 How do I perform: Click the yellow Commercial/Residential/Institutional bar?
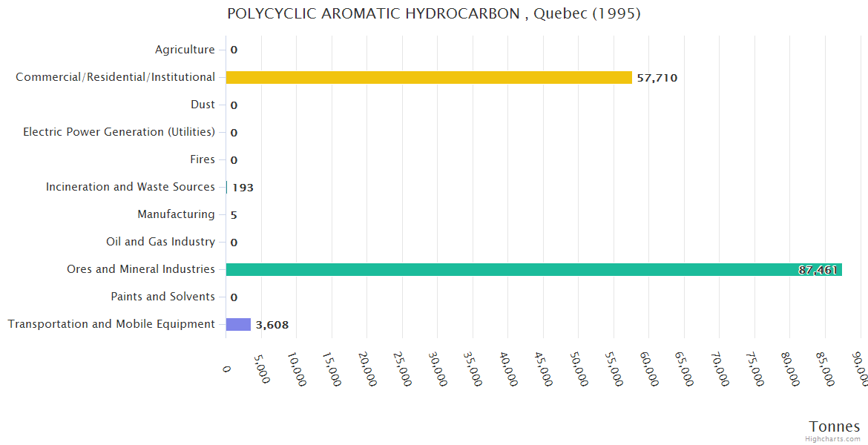pos(429,77)
